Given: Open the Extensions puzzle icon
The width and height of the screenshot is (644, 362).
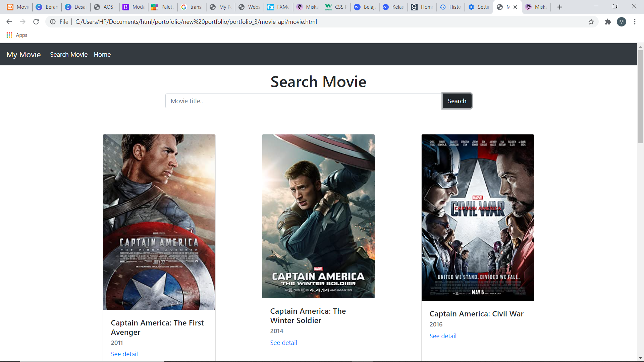Looking at the screenshot, I should [608, 22].
